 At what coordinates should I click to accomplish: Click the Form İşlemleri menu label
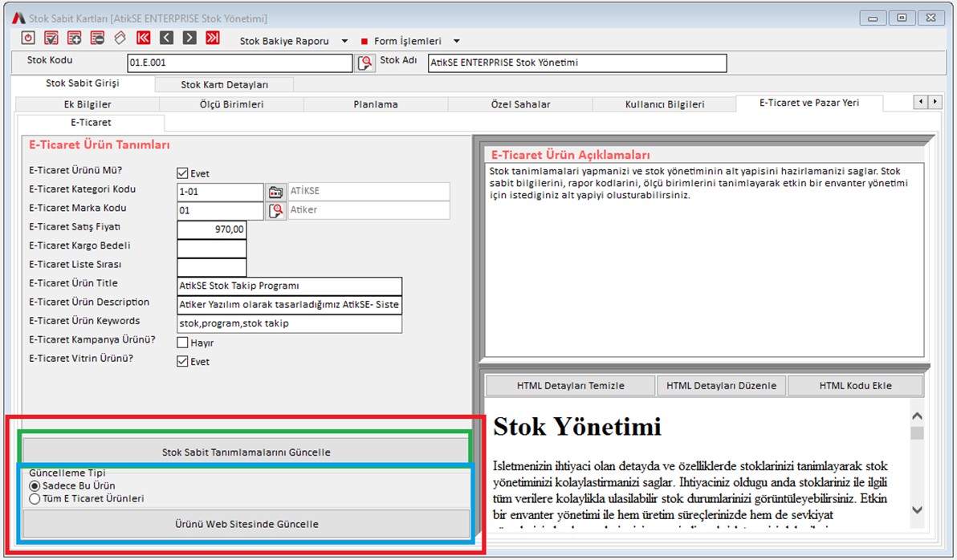click(x=408, y=42)
